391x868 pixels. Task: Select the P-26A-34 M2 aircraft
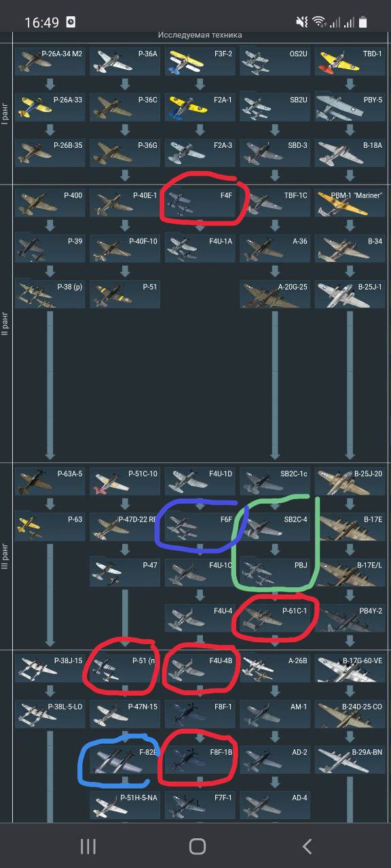tap(50, 61)
